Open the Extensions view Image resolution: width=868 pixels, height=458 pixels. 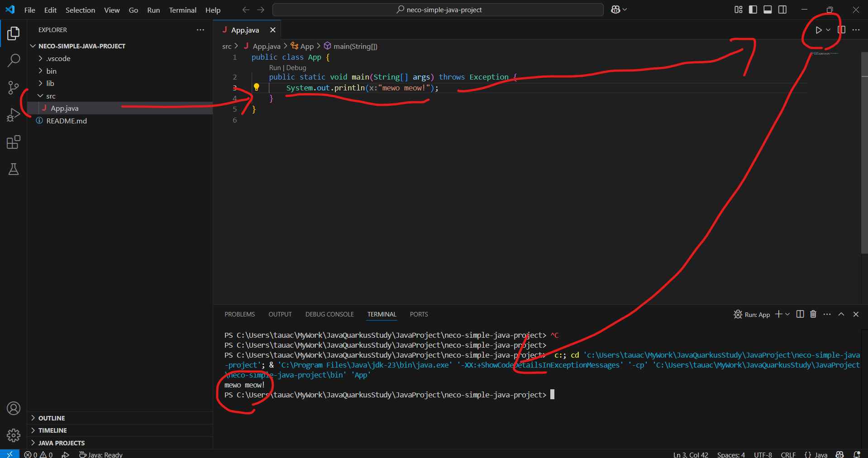pyautogui.click(x=14, y=142)
